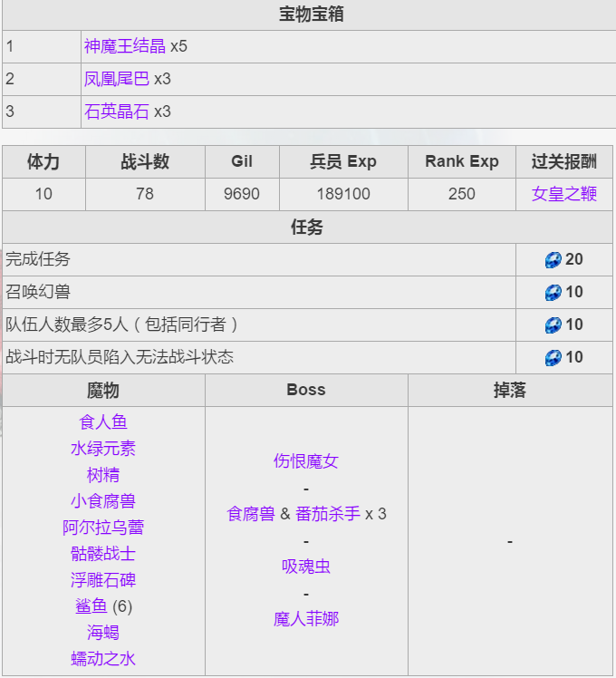Select the 魔人菲娜 boss link

306,619
